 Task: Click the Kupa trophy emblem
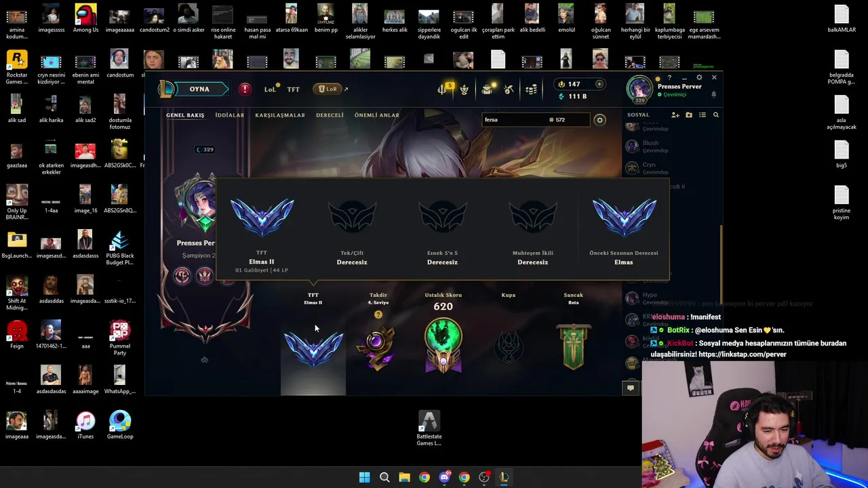tap(509, 347)
